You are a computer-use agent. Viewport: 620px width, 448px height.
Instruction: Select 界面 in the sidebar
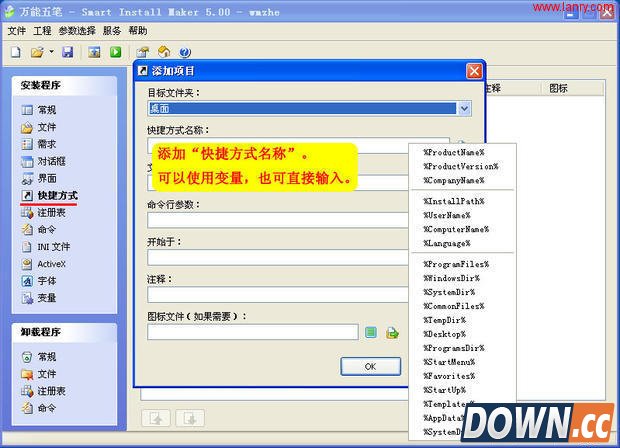click(39, 178)
